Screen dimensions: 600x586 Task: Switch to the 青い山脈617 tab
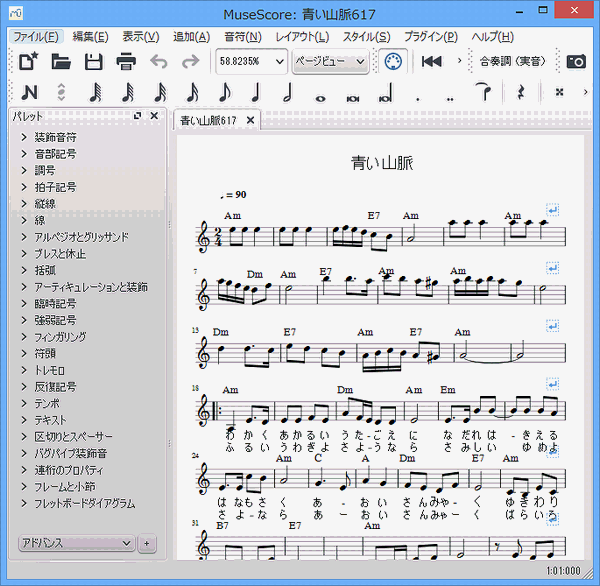pos(208,121)
